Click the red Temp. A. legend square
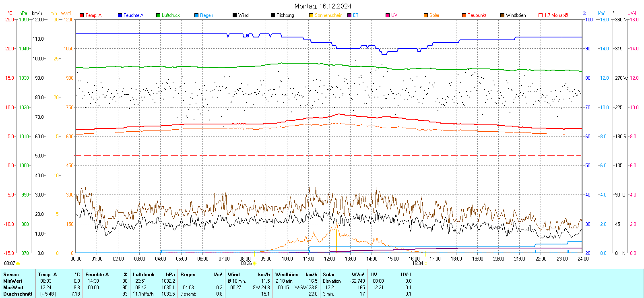The height and width of the screenshot is (298, 644). pyautogui.click(x=82, y=15)
